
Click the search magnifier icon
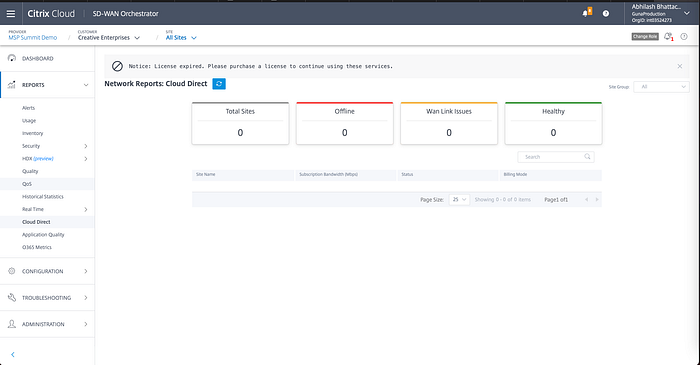click(x=588, y=157)
